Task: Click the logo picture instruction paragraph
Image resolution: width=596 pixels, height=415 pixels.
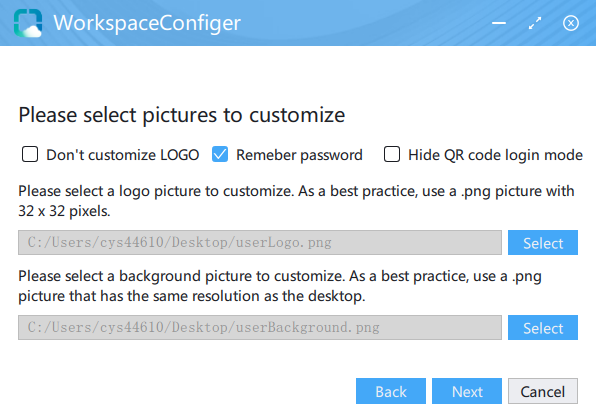Action: 296,201
